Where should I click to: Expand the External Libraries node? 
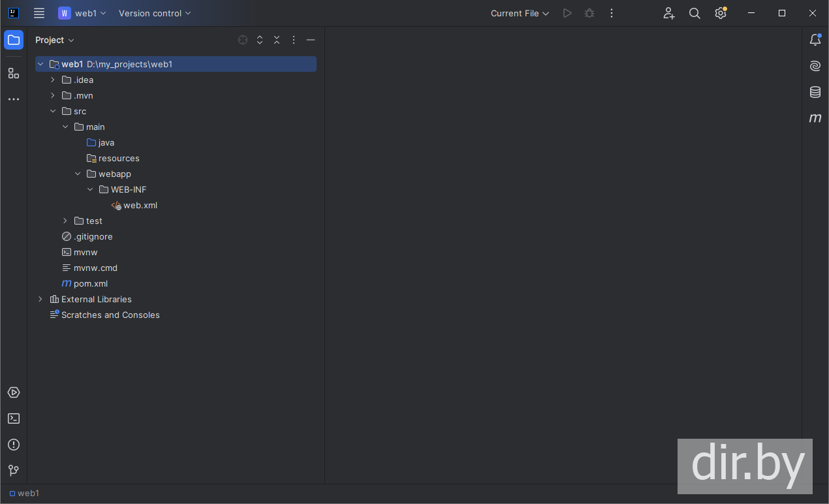pyautogui.click(x=40, y=299)
